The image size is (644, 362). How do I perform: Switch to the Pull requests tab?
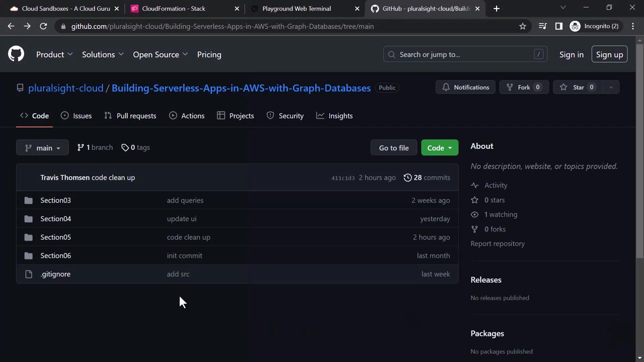pyautogui.click(x=130, y=116)
